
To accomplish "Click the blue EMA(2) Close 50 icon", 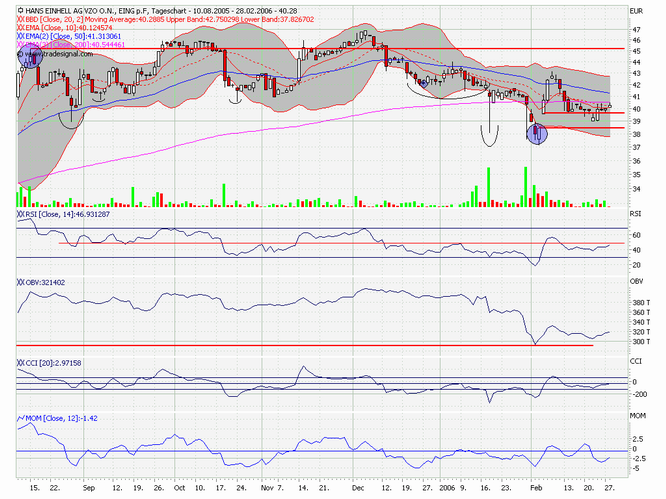I will tap(22, 37).
